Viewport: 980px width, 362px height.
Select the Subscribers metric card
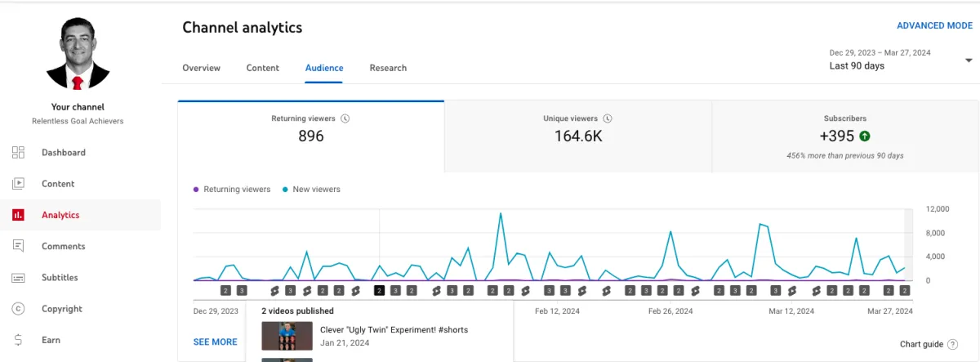[845, 136]
